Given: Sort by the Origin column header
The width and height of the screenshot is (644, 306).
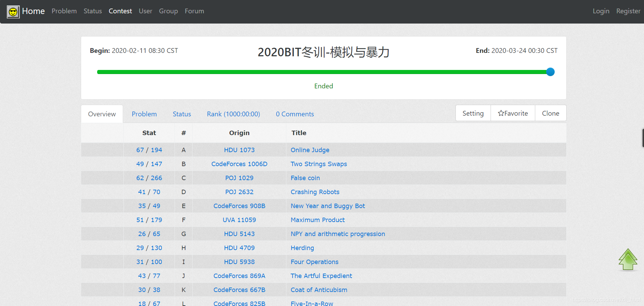Looking at the screenshot, I should tap(239, 133).
